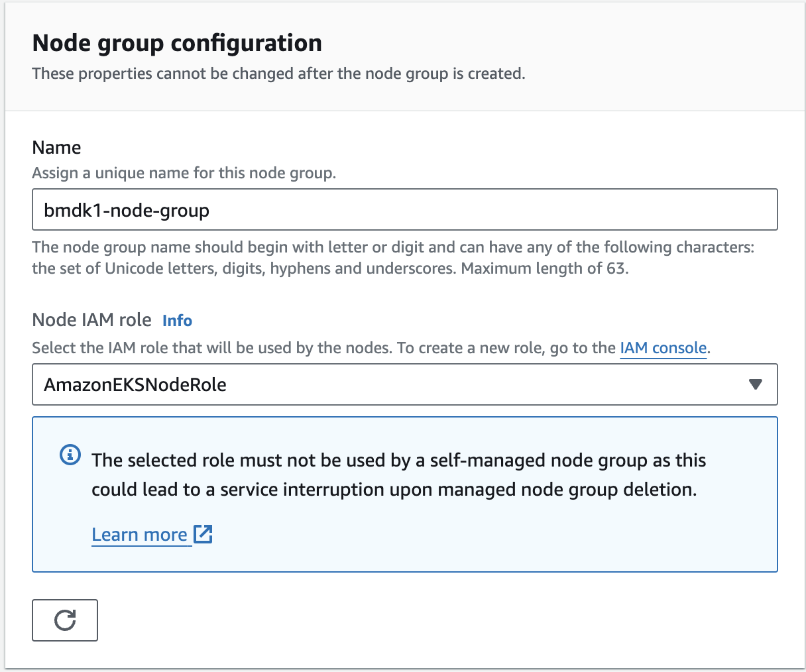This screenshot has width=806, height=672.
Task: Click the 'These properties cannot be changed' subtitle
Action: 278,74
